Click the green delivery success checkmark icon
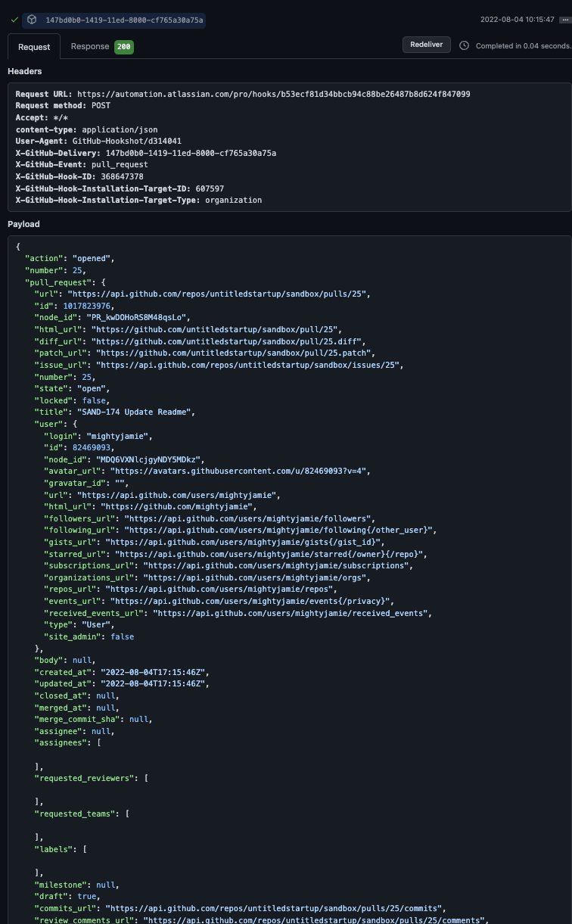This screenshot has width=572, height=924. point(14,20)
